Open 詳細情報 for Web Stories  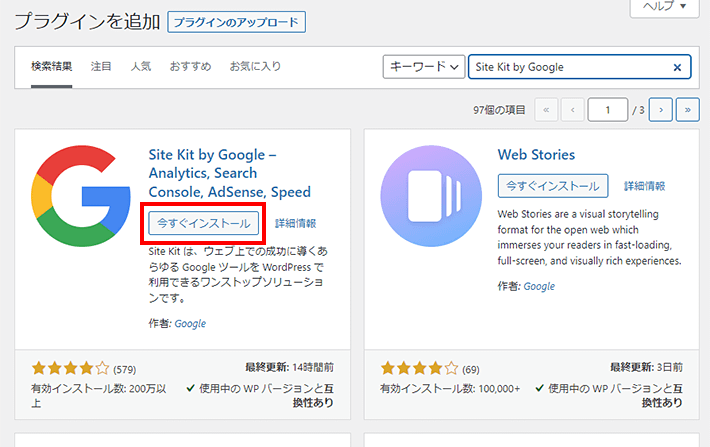[x=644, y=186]
